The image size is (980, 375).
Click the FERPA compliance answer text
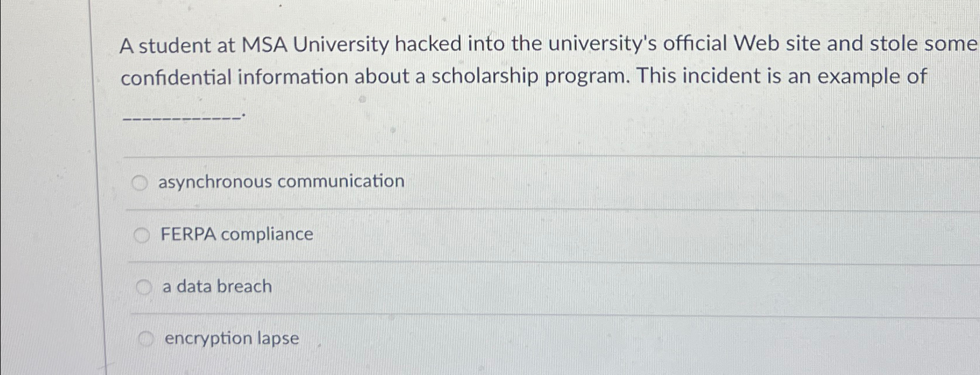point(236,235)
